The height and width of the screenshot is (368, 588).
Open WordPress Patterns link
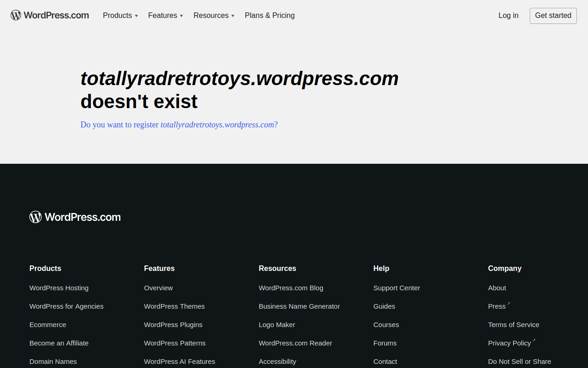point(175,343)
